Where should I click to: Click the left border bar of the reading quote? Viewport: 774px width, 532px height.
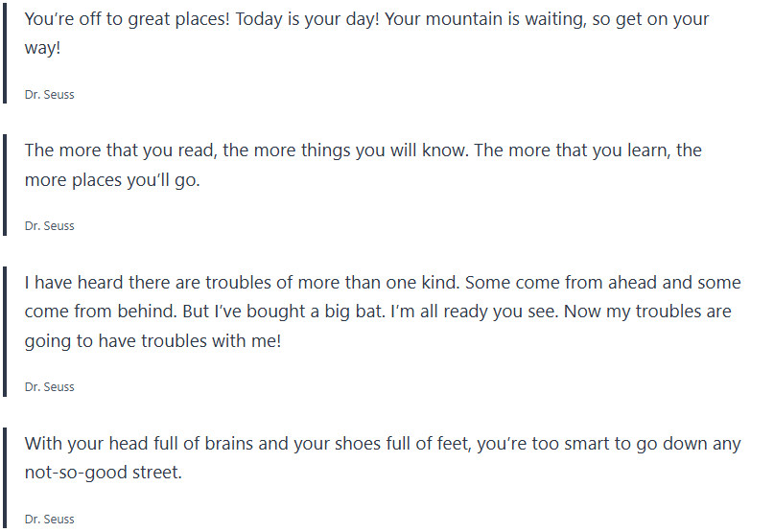[5, 183]
